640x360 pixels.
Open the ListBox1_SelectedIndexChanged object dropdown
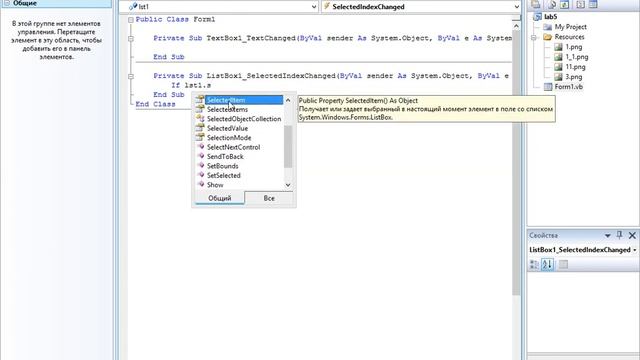635,250
